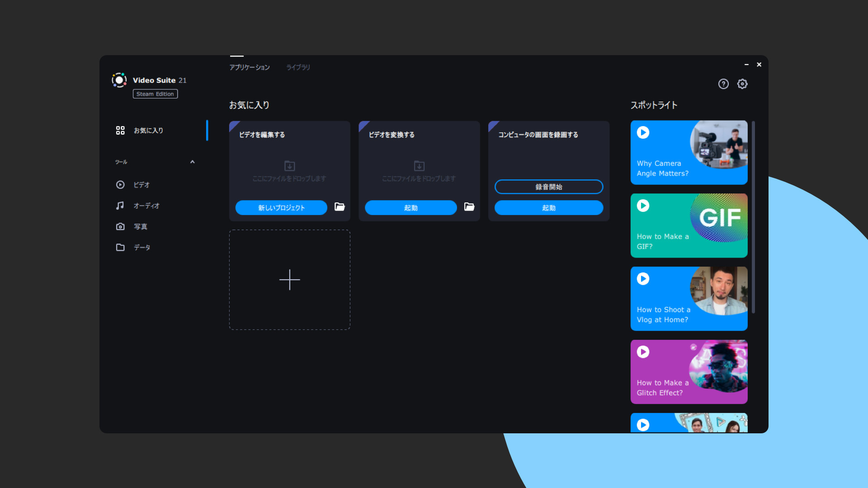The width and height of the screenshot is (868, 488).
Task: Click 新しいプロジェクト button
Action: coord(281,208)
